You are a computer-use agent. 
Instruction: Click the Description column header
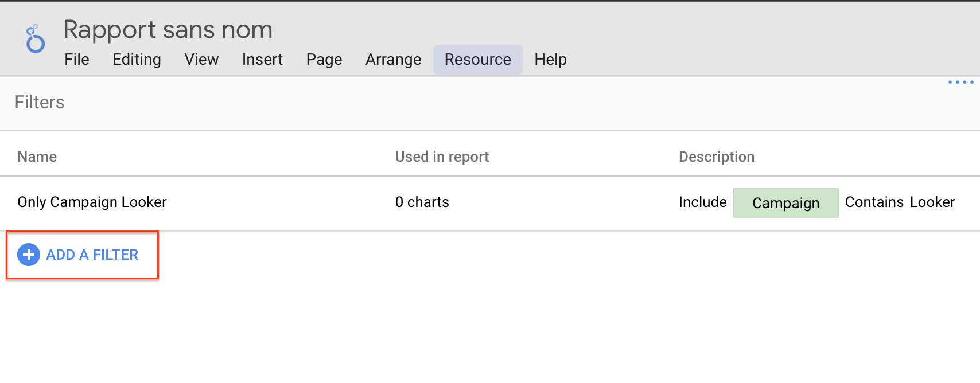click(716, 157)
